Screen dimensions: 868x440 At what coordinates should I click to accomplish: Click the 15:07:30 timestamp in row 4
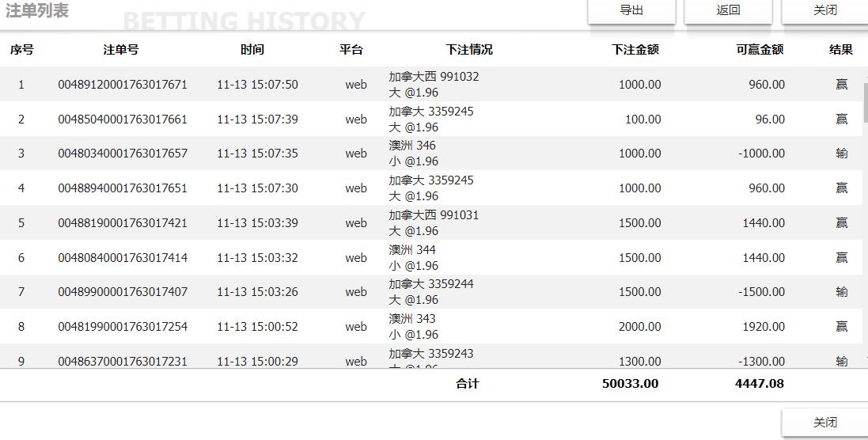[x=257, y=188]
